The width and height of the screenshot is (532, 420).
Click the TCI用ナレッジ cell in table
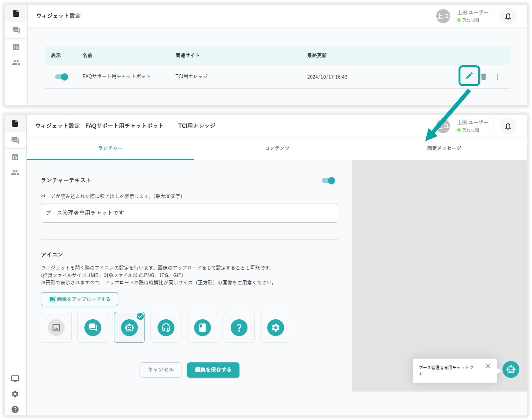coord(192,77)
